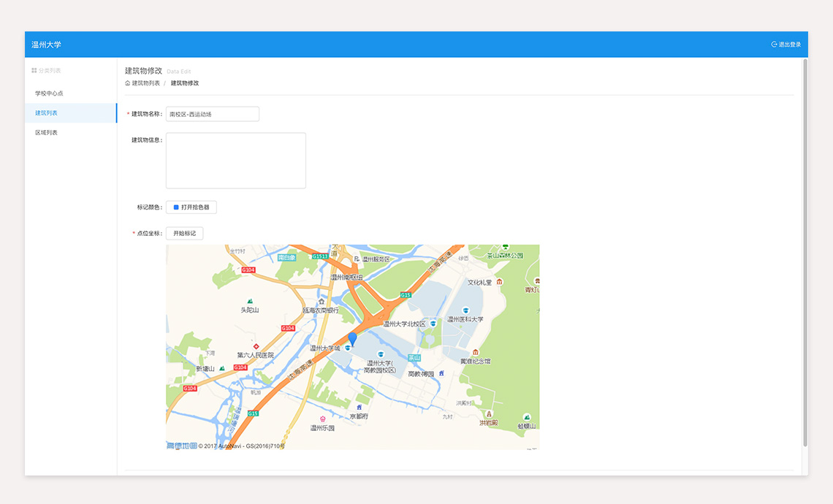The image size is (833, 504).
Task: Go to 区域列表 in the sidebar
Action: pyautogui.click(x=46, y=133)
